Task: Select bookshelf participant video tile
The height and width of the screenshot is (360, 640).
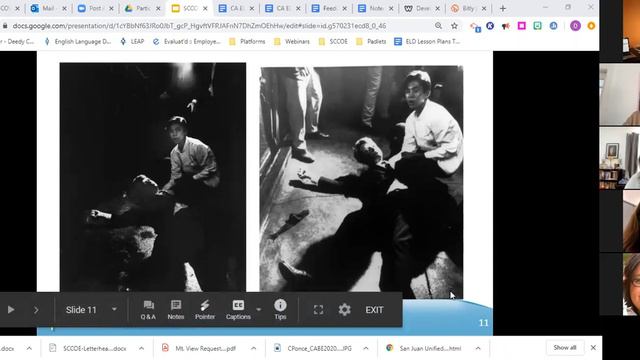Action: point(620,158)
